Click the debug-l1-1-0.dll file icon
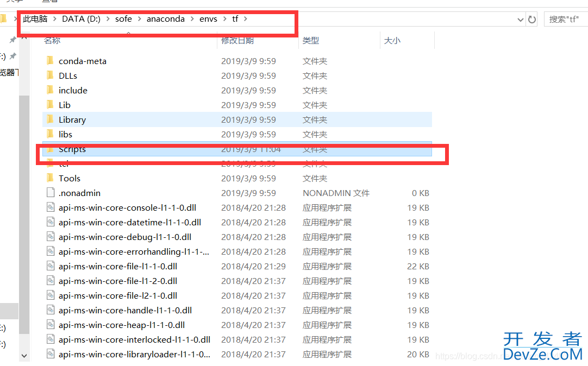Screen dimensions: 588x366 tap(50, 236)
